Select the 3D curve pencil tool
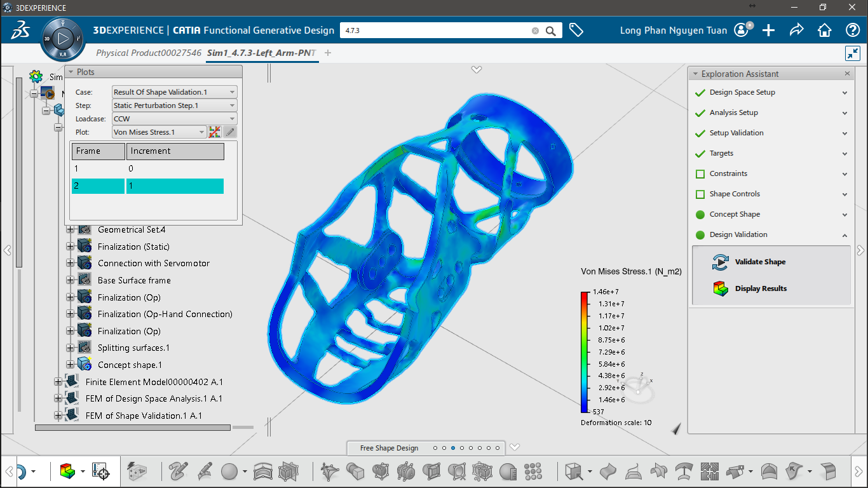 tap(179, 471)
